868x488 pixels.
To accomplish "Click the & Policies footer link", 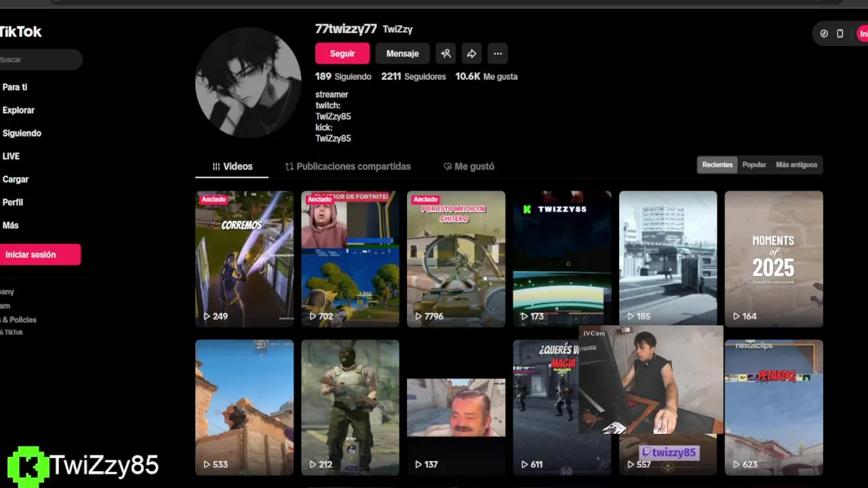I will pos(18,320).
